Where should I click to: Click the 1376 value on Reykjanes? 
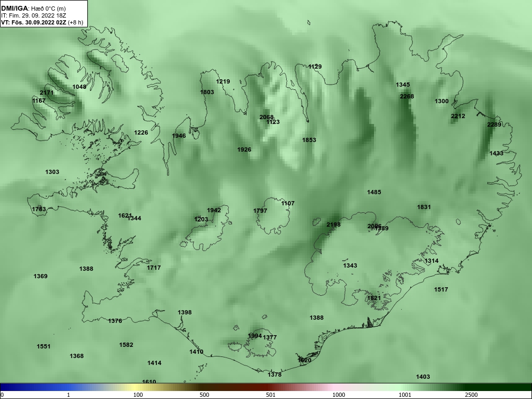pyautogui.click(x=115, y=321)
